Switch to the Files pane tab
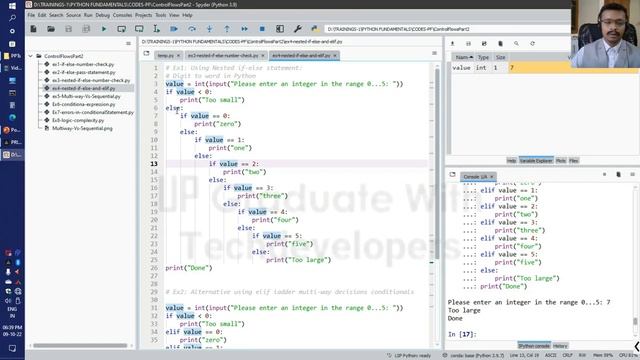 point(574,161)
